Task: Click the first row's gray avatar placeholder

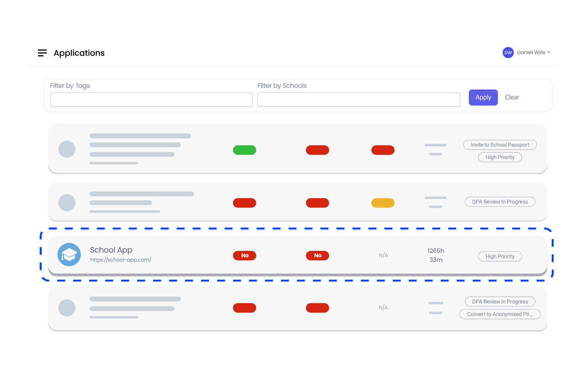Action: click(x=67, y=149)
